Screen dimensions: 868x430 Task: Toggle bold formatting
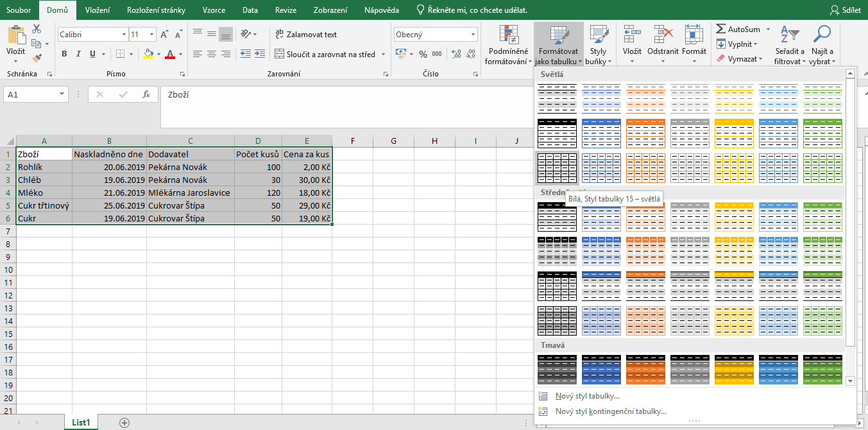pos(64,54)
